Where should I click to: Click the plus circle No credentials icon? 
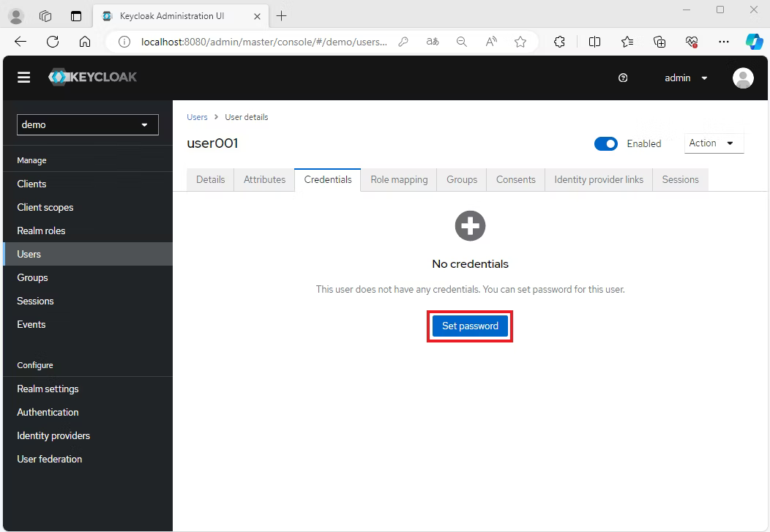(x=470, y=226)
